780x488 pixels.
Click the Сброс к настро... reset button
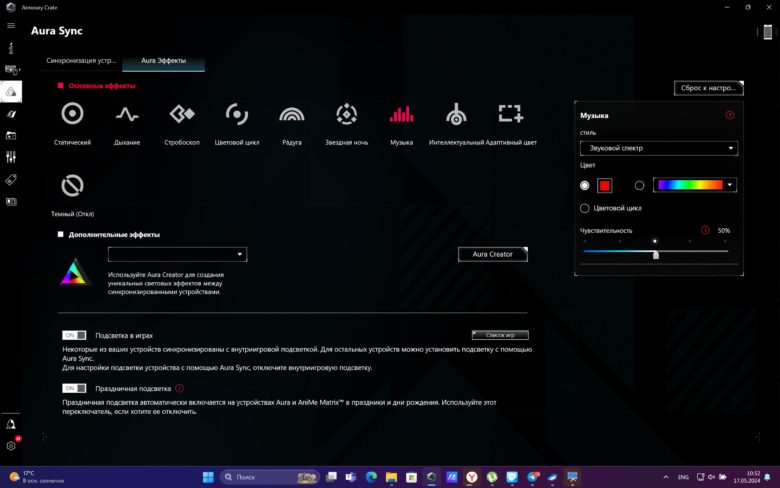[708, 88]
